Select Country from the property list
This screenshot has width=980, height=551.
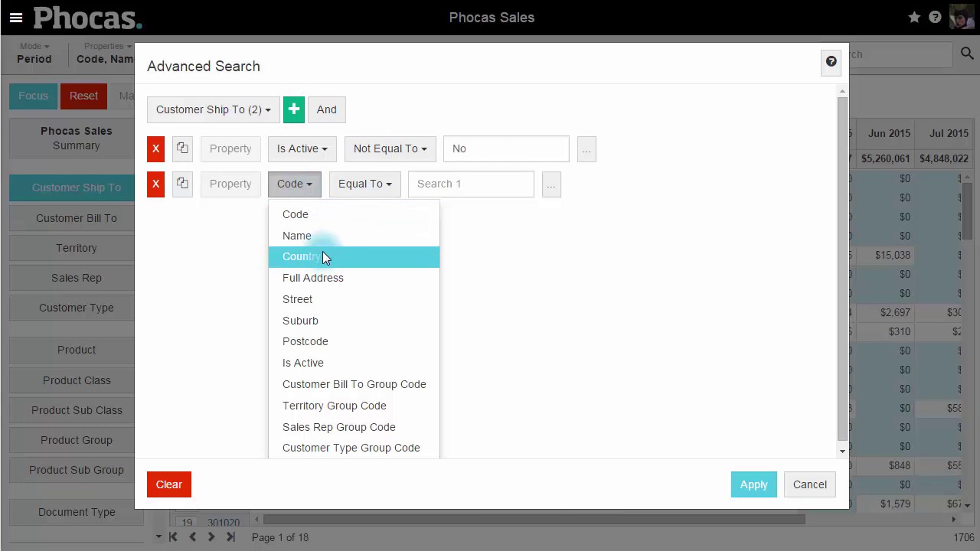pyautogui.click(x=302, y=257)
